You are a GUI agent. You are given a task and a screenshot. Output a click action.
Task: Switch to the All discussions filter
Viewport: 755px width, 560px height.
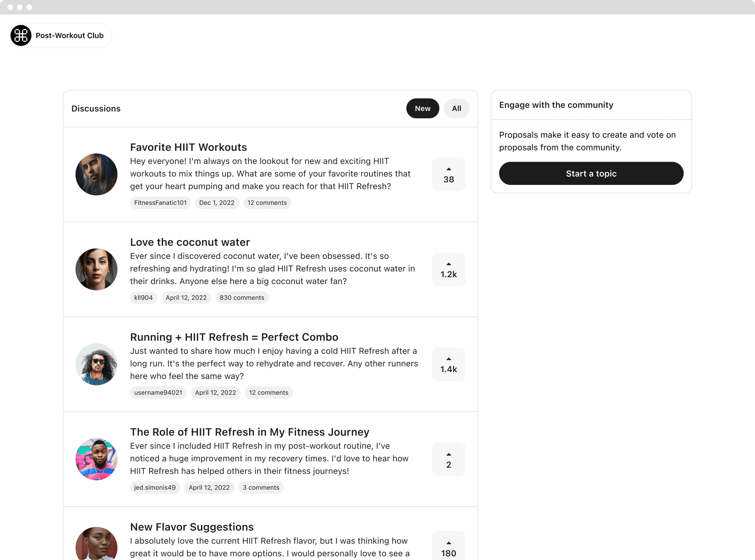point(456,109)
